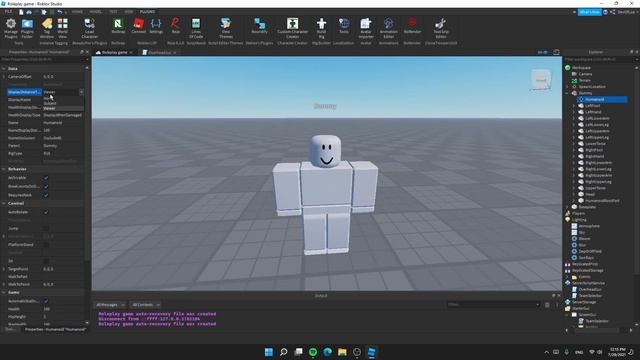
Task: Switch to the TEST ribbon tab
Action: [x=113, y=12]
